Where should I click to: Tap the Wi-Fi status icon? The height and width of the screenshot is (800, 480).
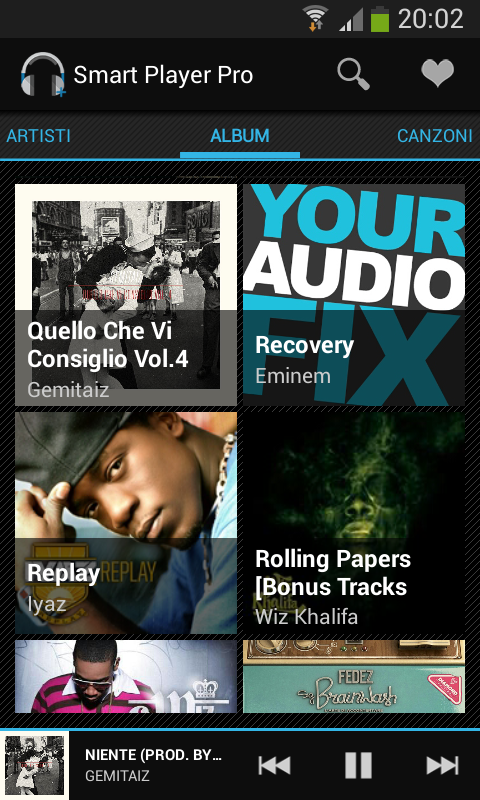315,18
